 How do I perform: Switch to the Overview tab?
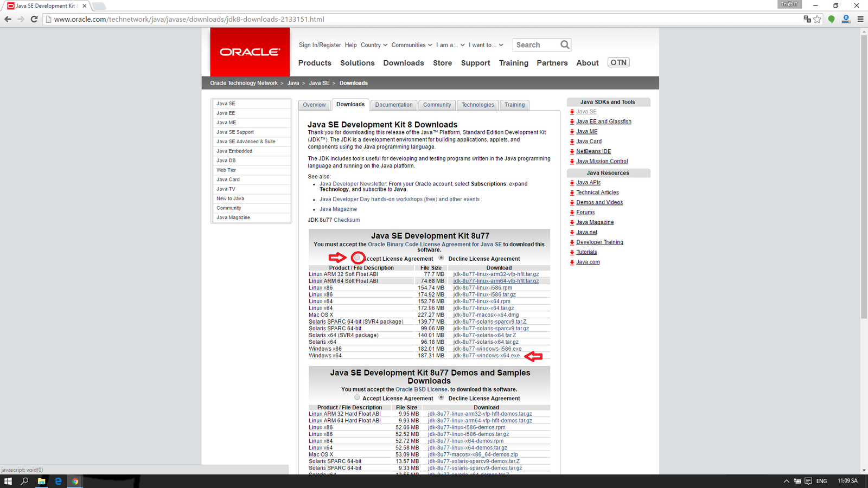pos(315,105)
